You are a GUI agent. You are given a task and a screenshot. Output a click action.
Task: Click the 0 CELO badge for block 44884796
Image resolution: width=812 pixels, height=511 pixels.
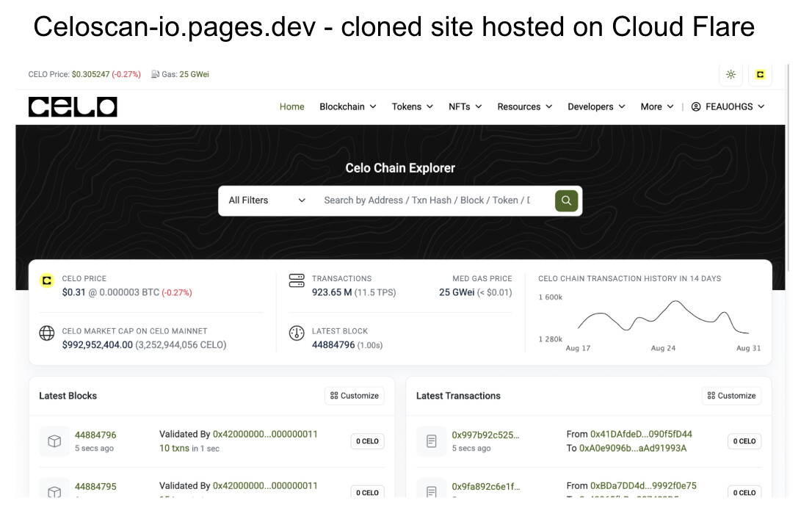tap(367, 441)
